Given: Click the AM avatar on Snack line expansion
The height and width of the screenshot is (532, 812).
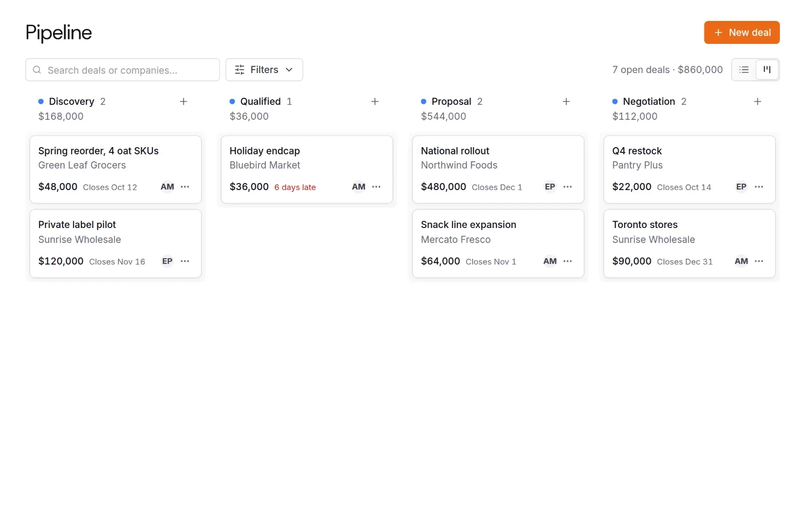Looking at the screenshot, I should [x=550, y=261].
